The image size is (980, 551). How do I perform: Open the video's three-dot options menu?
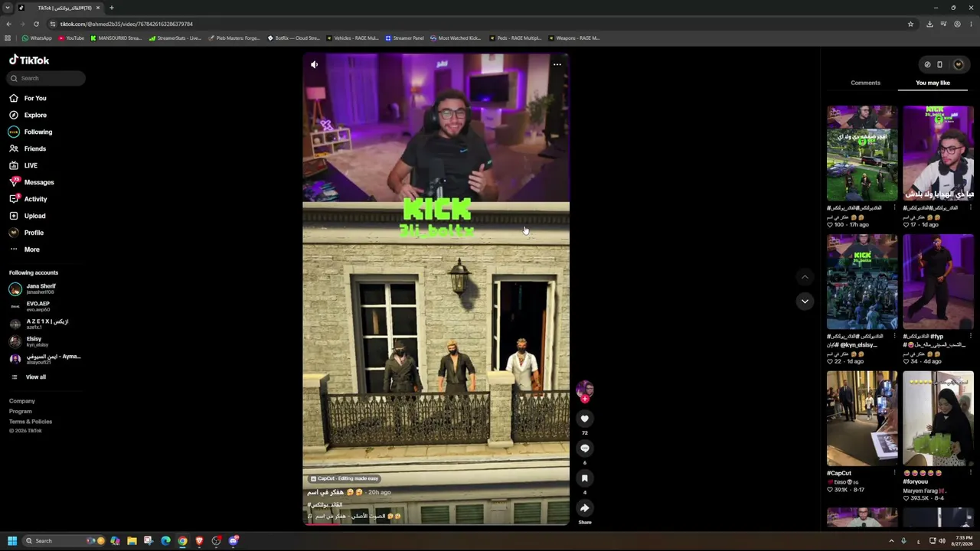click(x=557, y=64)
